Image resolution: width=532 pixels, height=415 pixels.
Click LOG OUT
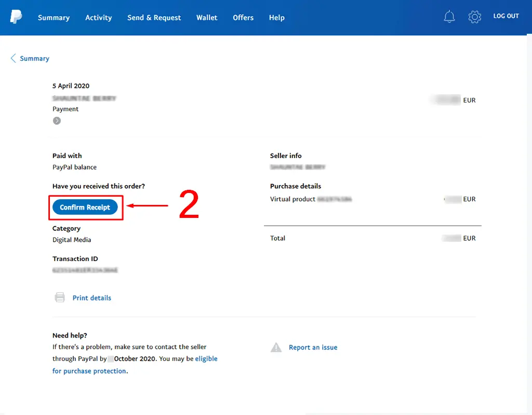click(506, 16)
